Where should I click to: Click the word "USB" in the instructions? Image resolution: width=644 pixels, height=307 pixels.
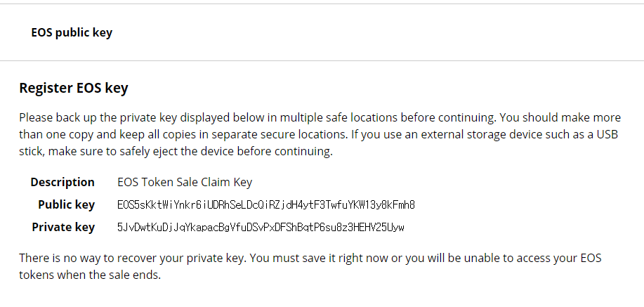[x=607, y=135]
